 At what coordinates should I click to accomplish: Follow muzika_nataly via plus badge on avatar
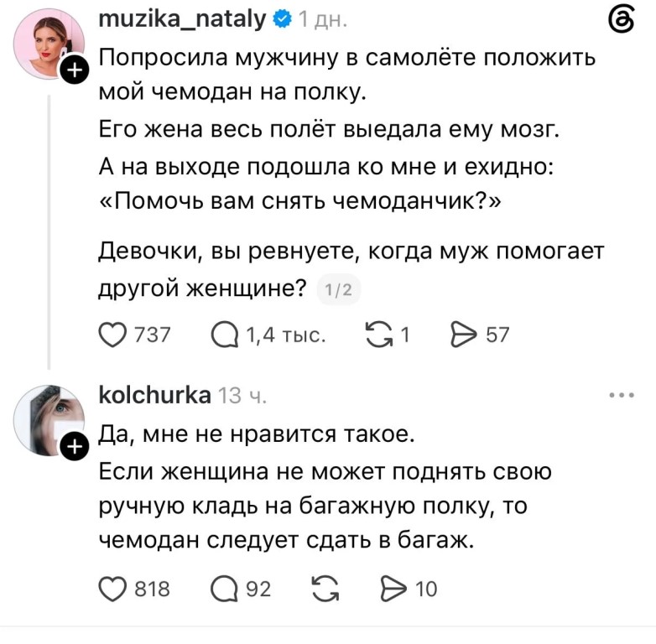pyautogui.click(x=75, y=70)
